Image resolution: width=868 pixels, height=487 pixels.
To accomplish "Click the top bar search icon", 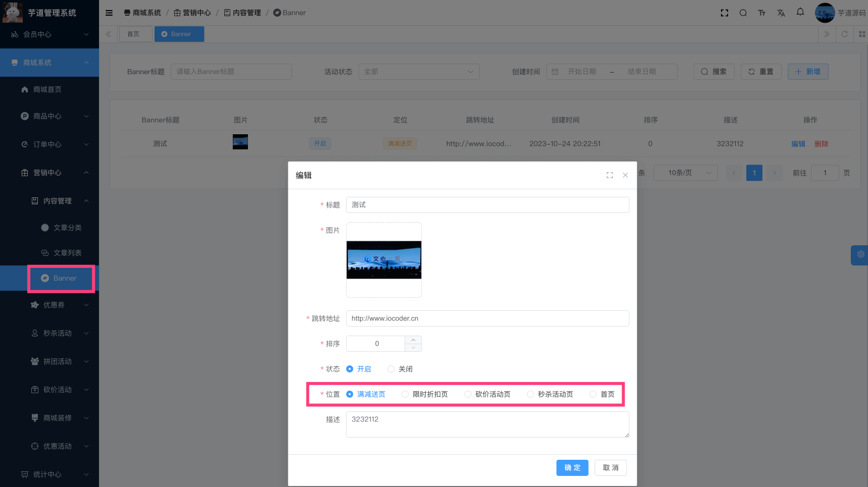I will [743, 13].
